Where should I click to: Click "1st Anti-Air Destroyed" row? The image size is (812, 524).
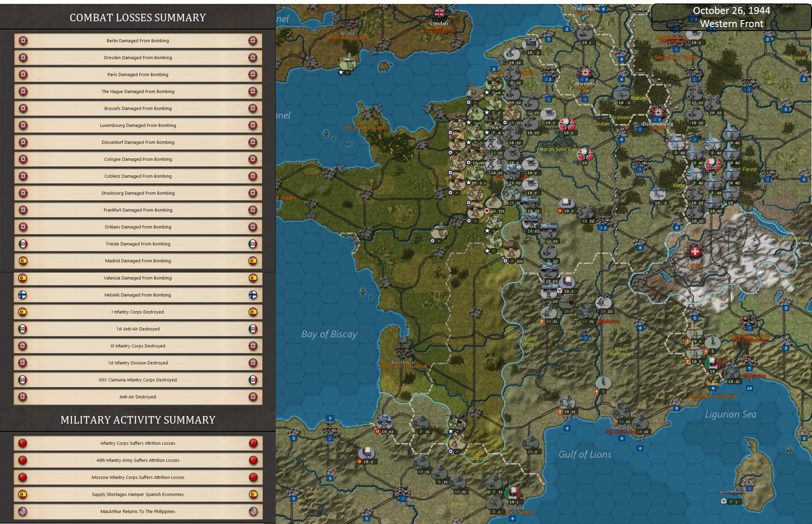138,329
